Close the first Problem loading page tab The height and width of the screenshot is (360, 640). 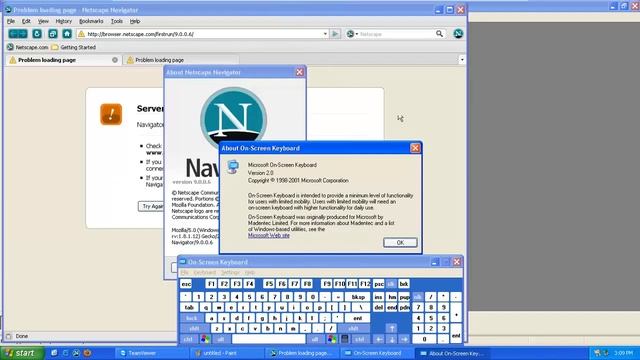115,60
